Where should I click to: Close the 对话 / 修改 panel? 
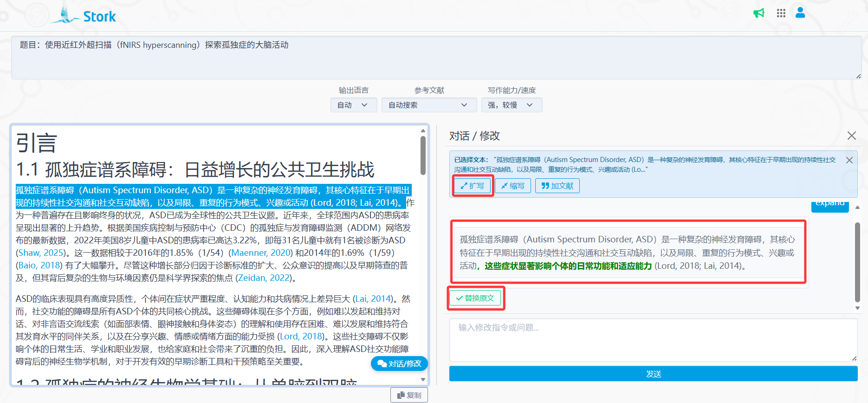[x=852, y=136]
